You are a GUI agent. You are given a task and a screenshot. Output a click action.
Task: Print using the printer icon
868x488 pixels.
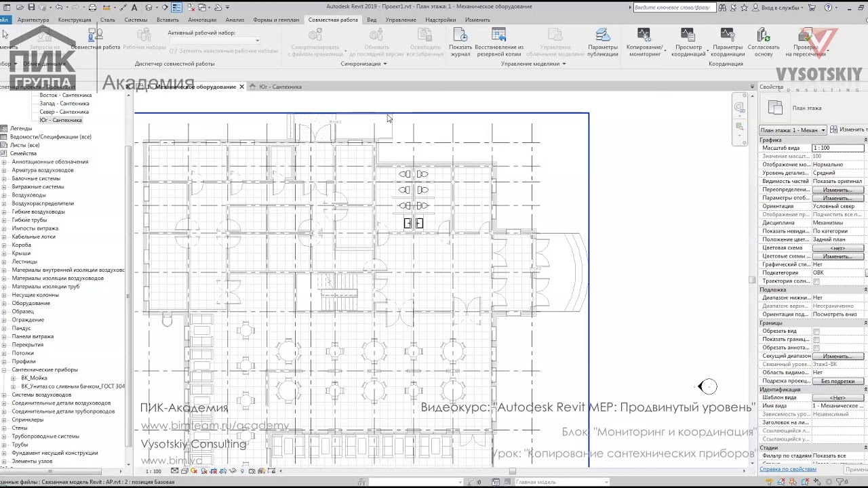coord(92,7)
